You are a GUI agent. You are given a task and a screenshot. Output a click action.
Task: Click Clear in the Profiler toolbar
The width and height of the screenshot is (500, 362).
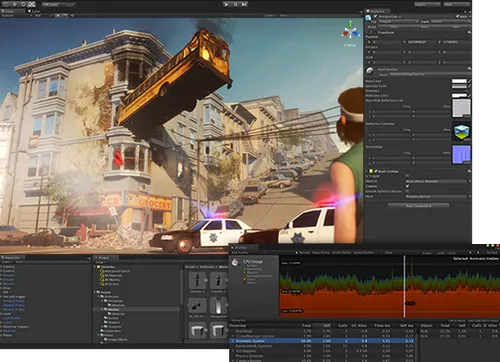point(388,253)
